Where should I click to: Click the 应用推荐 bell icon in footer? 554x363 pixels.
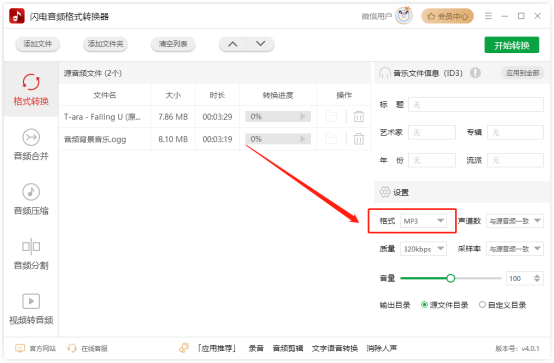(x=184, y=348)
